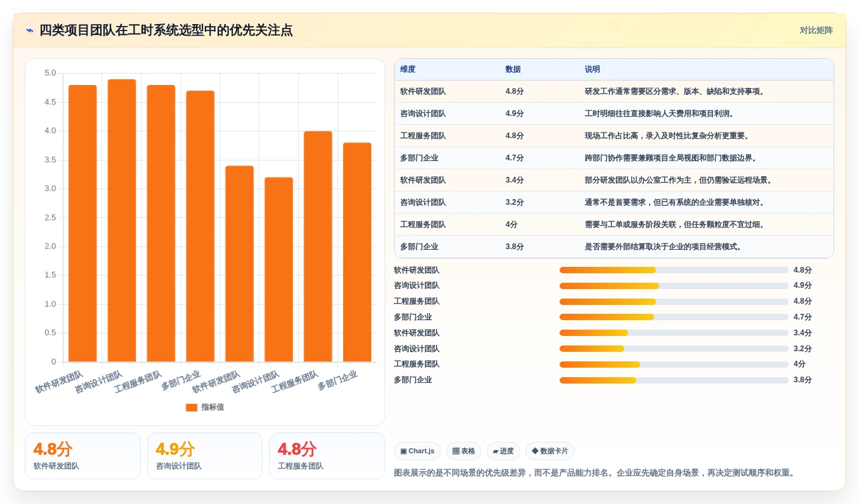Select row text 部分研发团队以办公室工作为主,但仍需验证远程场景。

[679, 180]
